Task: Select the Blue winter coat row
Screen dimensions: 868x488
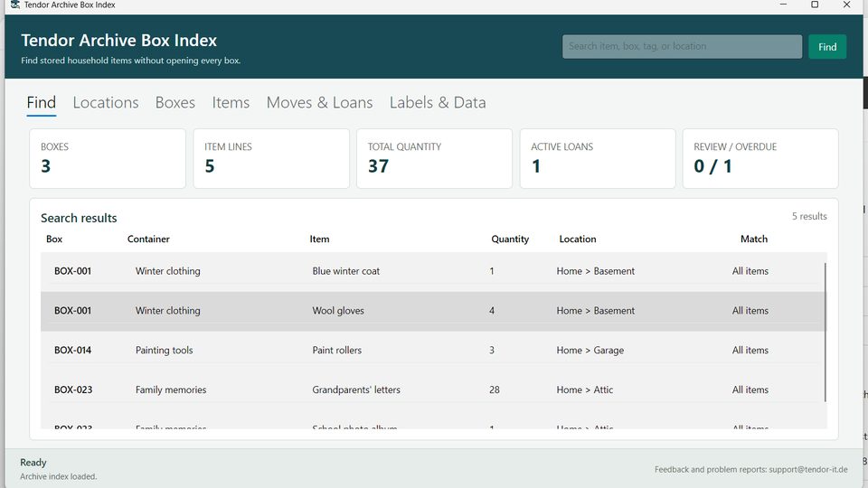Action: [x=433, y=271]
